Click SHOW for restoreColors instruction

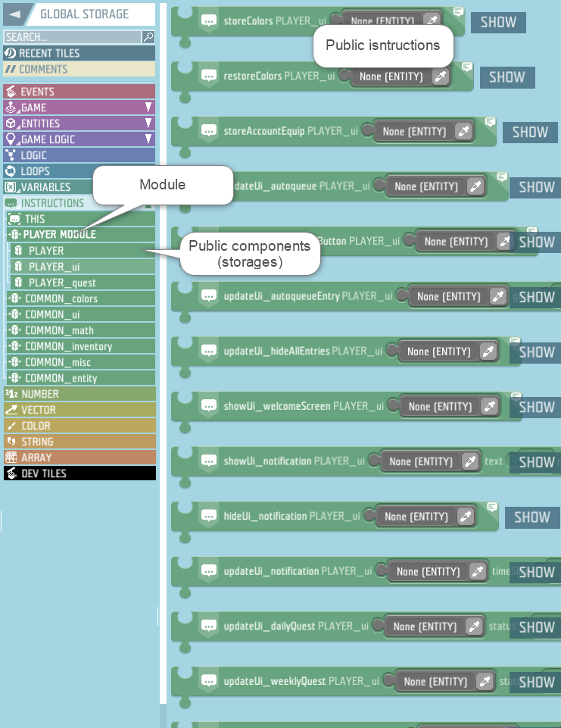pyautogui.click(x=507, y=77)
